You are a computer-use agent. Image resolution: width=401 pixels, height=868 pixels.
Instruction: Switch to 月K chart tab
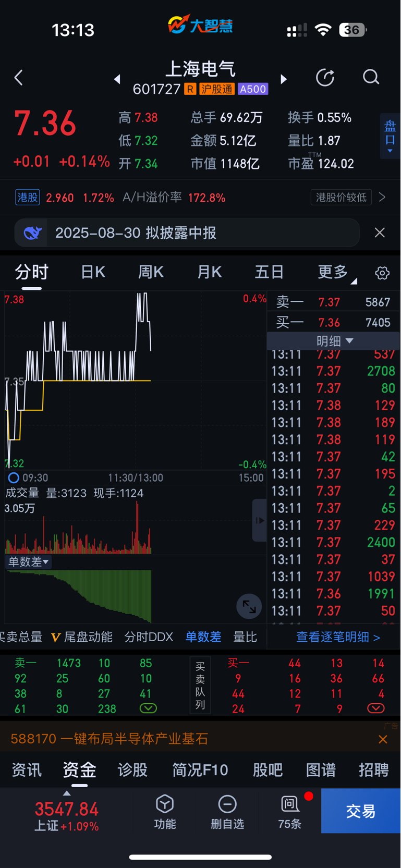click(x=210, y=272)
